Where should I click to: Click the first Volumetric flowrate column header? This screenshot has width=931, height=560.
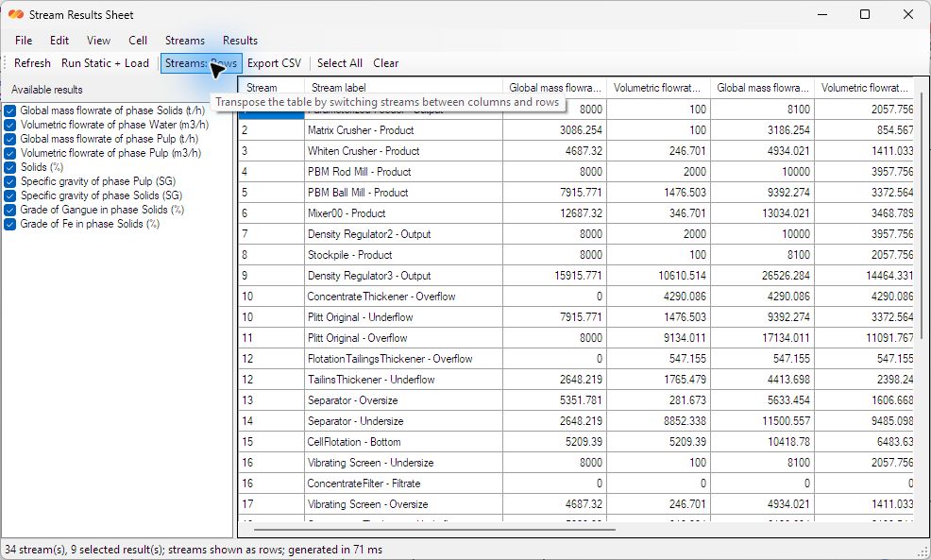(658, 87)
